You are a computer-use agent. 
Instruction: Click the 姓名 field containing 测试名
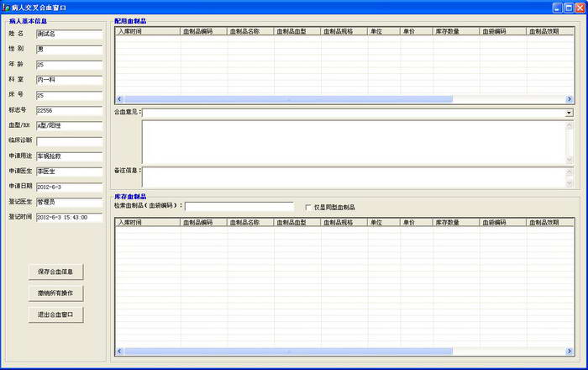coord(70,34)
